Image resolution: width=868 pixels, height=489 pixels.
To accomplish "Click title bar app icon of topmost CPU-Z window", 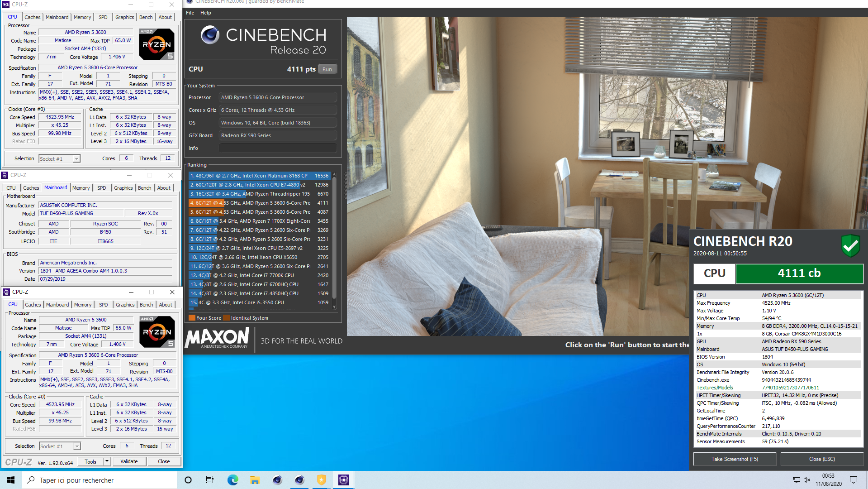I will (5, 5).
